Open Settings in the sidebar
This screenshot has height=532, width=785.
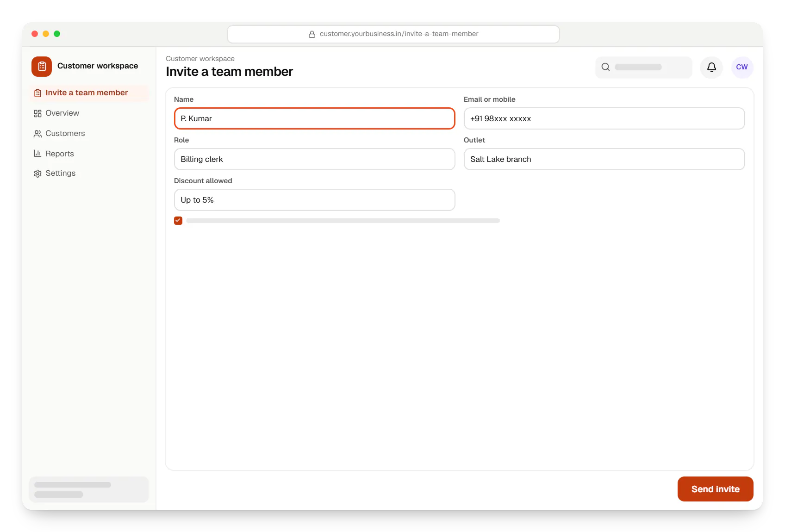coord(89,173)
